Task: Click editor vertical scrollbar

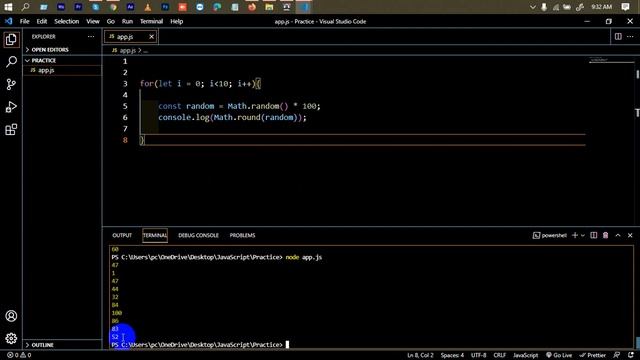Action: point(637,140)
